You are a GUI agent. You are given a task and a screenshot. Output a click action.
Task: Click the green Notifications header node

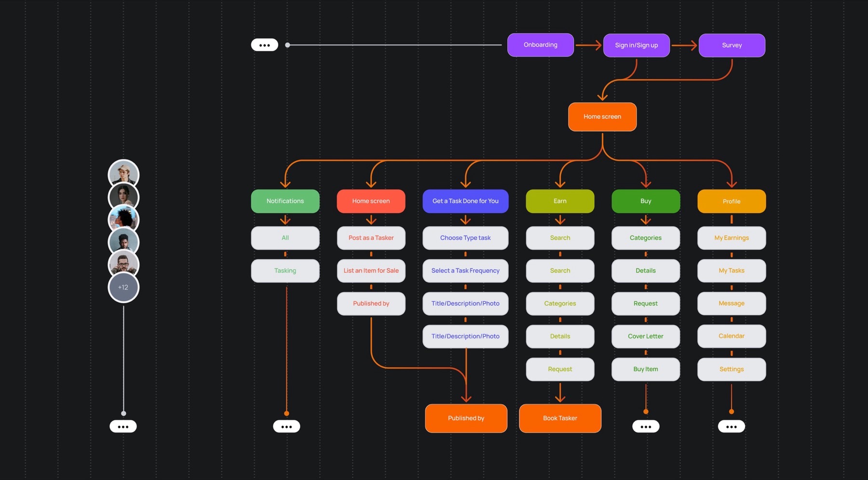click(x=285, y=201)
